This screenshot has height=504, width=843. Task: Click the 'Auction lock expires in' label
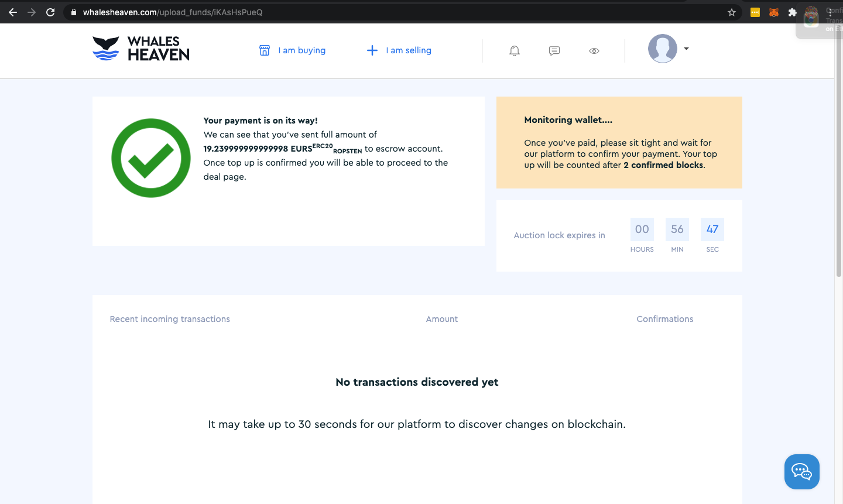coord(560,235)
